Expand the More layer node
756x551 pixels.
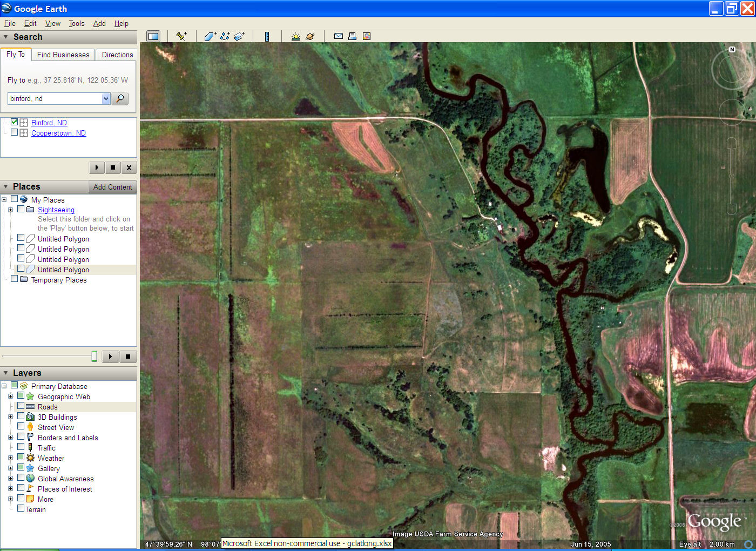[x=10, y=499]
